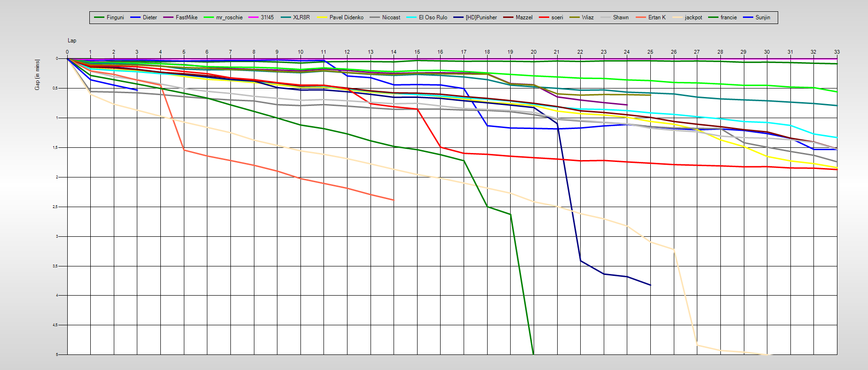Click the Mazzel legend label

pos(524,17)
